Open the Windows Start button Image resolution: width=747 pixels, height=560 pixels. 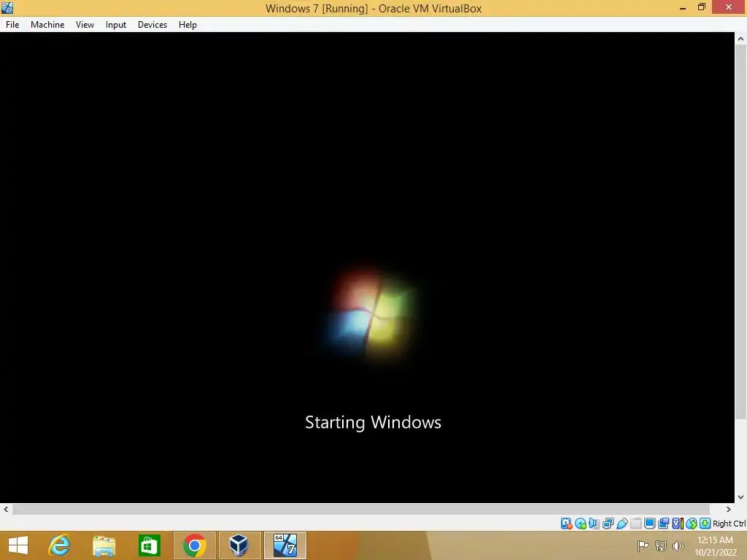tap(18, 545)
